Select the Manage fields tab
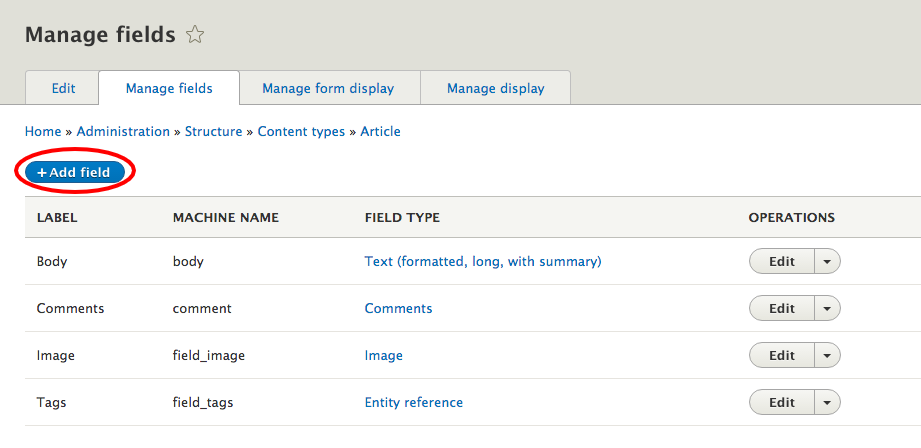The image size is (921, 448). [169, 89]
